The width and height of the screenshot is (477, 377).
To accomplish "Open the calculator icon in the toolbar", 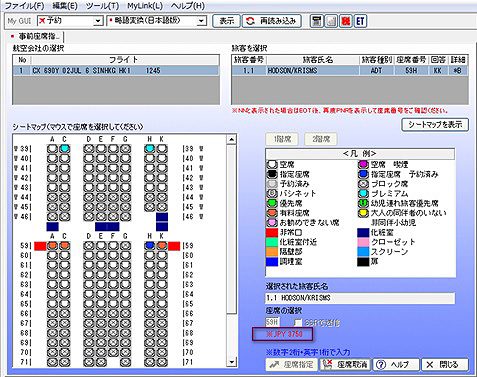I will (317, 21).
